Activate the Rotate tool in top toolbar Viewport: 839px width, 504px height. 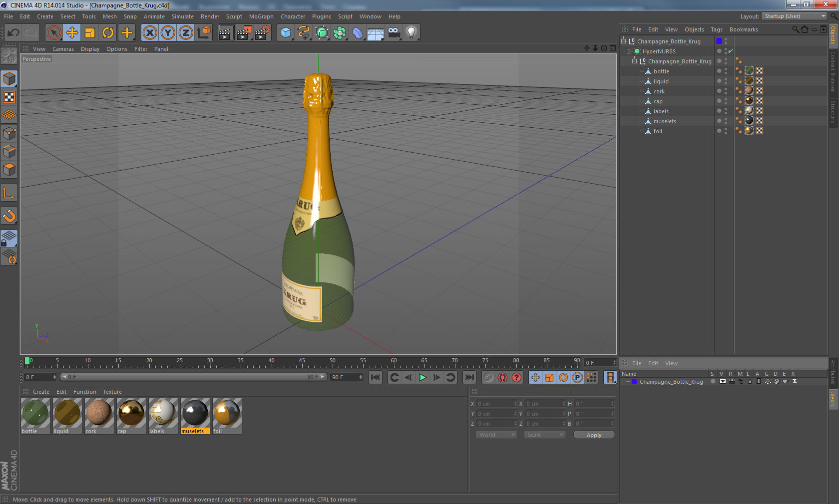(x=108, y=33)
